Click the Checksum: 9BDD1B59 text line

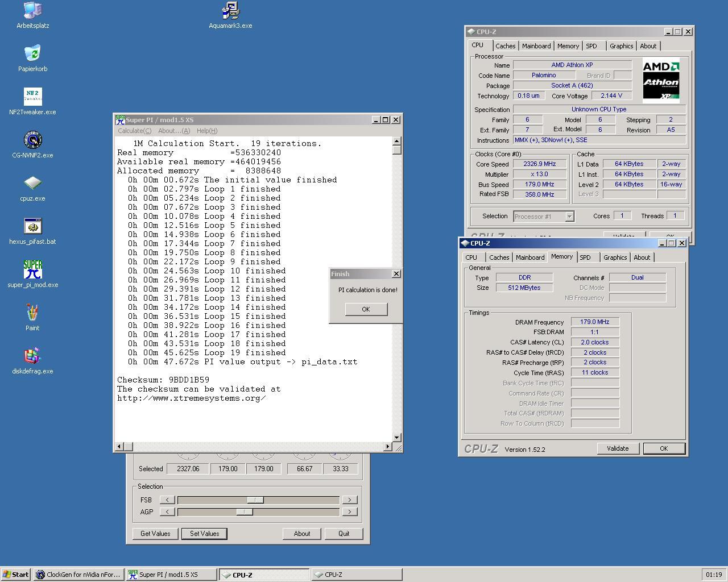tap(163, 380)
